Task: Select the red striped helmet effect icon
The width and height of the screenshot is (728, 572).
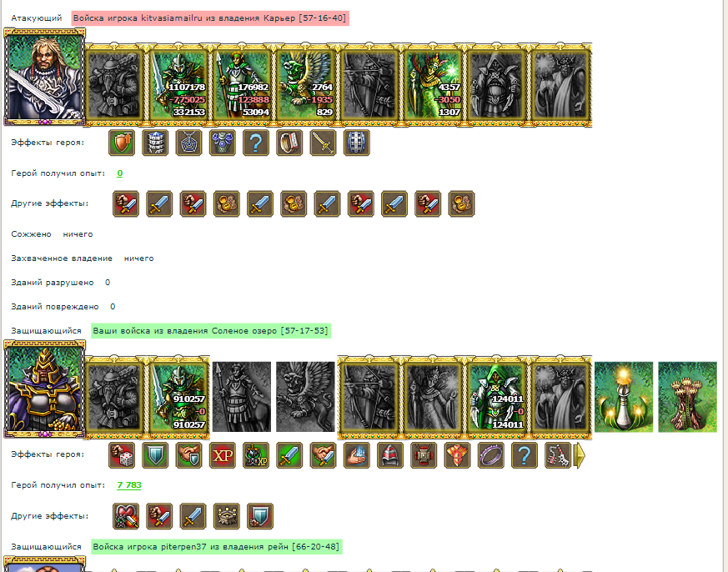Action: pos(389,455)
